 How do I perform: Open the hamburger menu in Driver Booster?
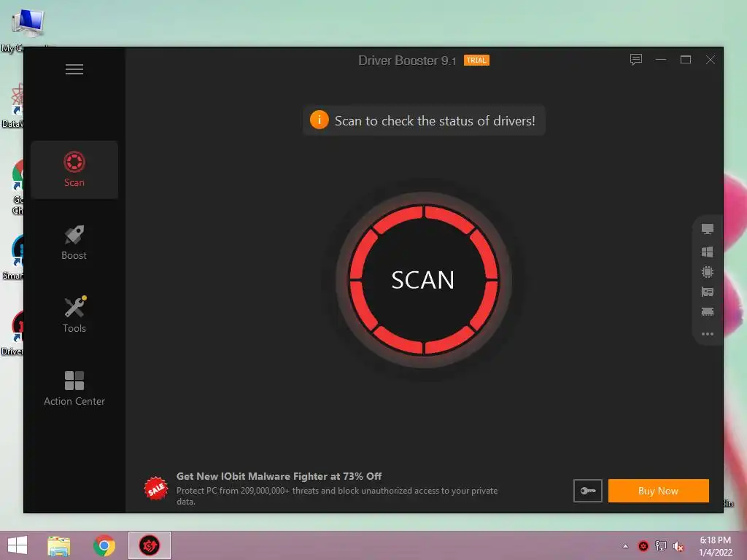point(74,69)
